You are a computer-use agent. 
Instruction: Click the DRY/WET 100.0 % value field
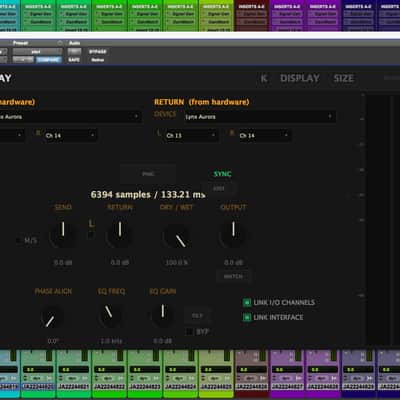tap(177, 263)
